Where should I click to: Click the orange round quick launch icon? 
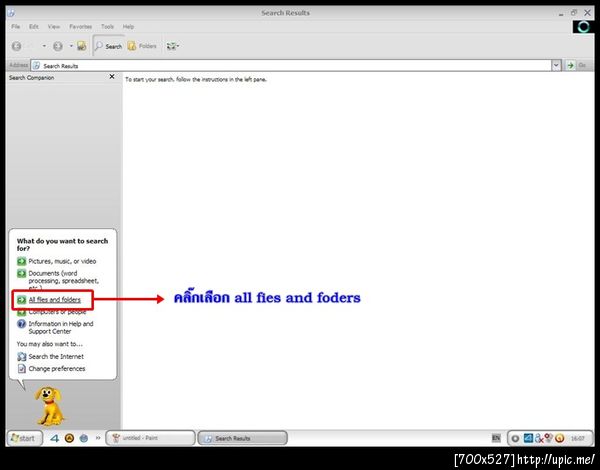coord(69,438)
